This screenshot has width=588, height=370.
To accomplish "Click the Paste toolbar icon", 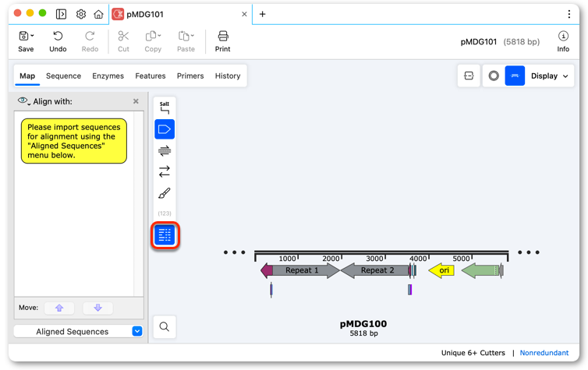I will [183, 36].
